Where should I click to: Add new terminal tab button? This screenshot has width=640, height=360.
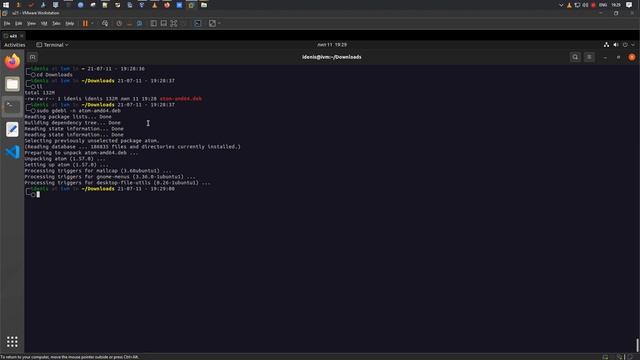point(33,57)
